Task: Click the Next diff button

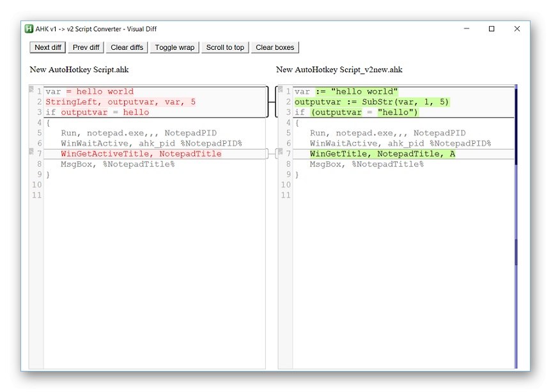Action: (47, 47)
